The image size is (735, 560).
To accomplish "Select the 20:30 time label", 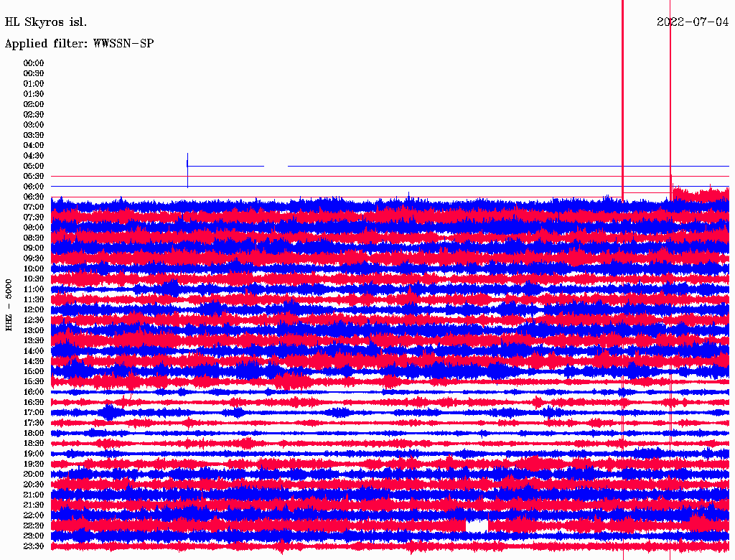I will (x=34, y=485).
